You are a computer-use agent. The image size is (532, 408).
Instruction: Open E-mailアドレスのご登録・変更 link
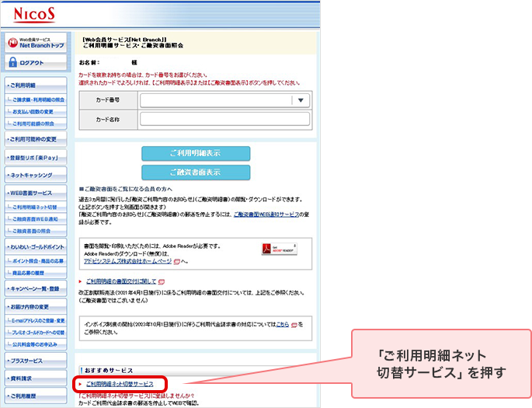coord(36,320)
